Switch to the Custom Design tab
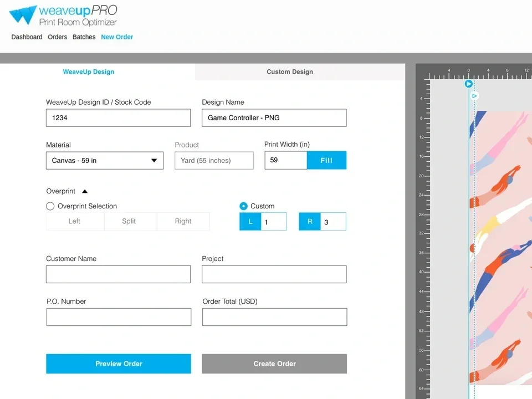This screenshot has width=532, height=399. pos(289,71)
